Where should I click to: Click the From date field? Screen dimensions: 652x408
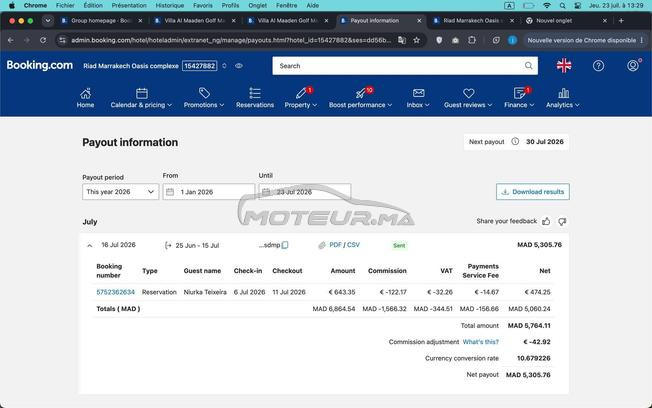pyautogui.click(x=209, y=192)
